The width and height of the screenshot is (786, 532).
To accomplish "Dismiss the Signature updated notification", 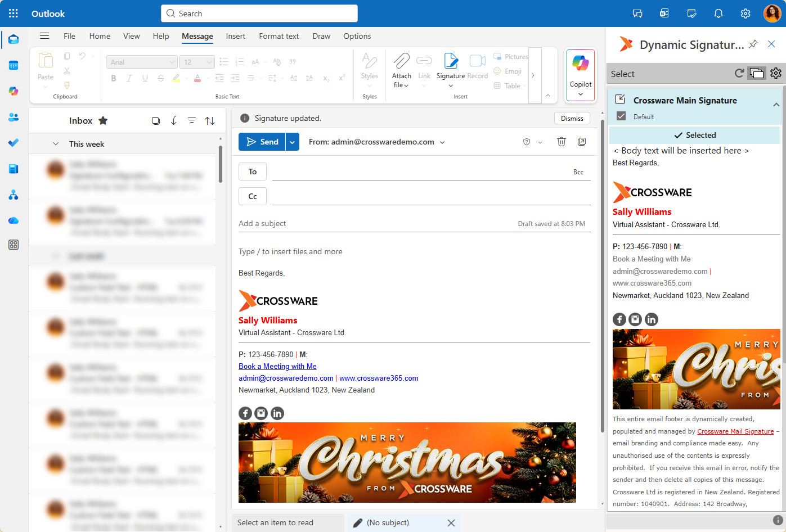I will tap(572, 118).
